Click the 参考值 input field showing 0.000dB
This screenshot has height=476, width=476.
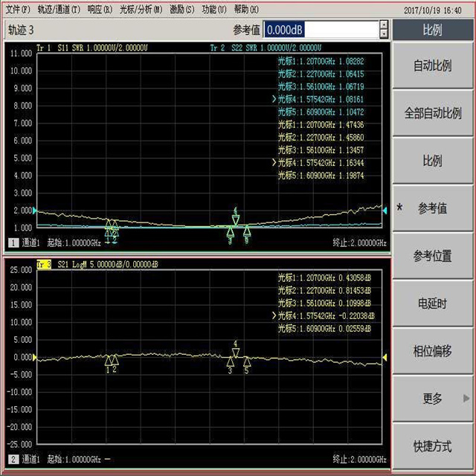click(321, 30)
